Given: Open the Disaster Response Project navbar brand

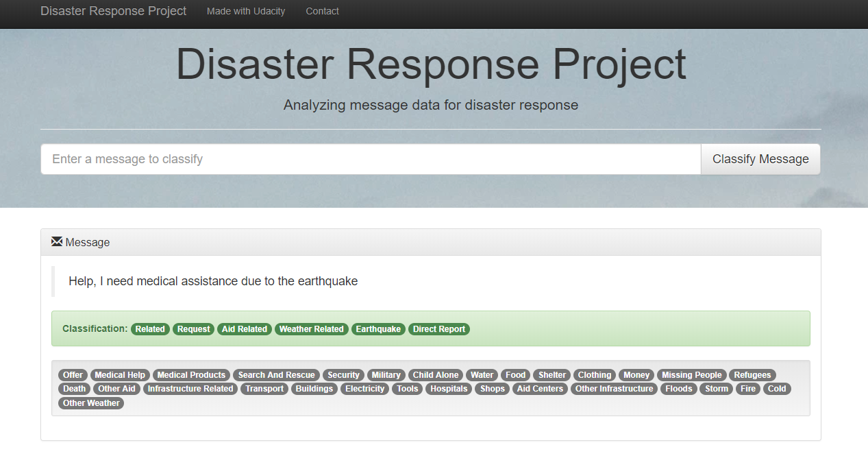Looking at the screenshot, I should click(x=113, y=11).
